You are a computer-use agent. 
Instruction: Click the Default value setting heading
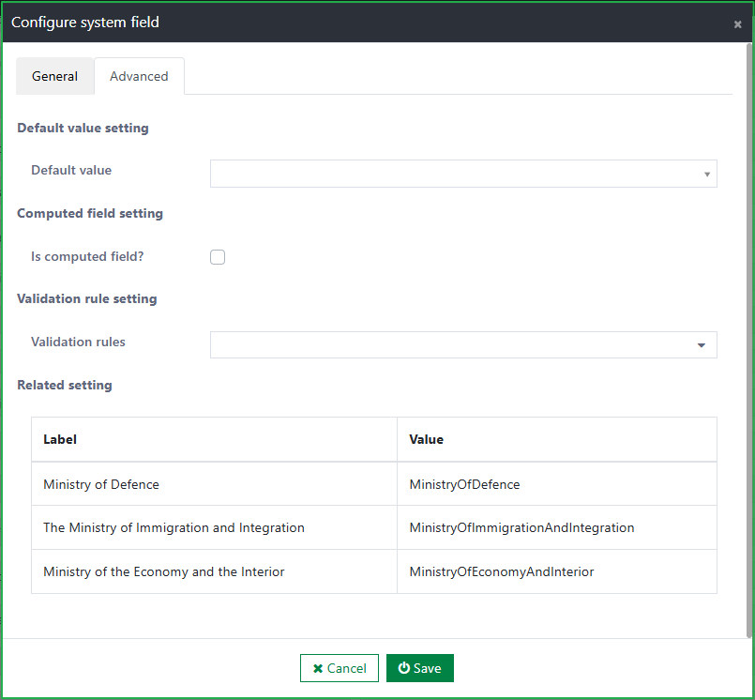[x=83, y=129]
